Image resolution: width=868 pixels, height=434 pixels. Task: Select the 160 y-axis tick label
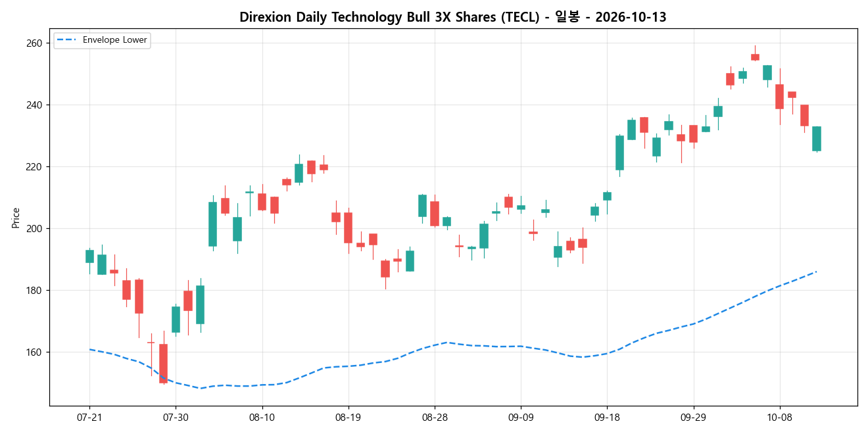click(34, 352)
